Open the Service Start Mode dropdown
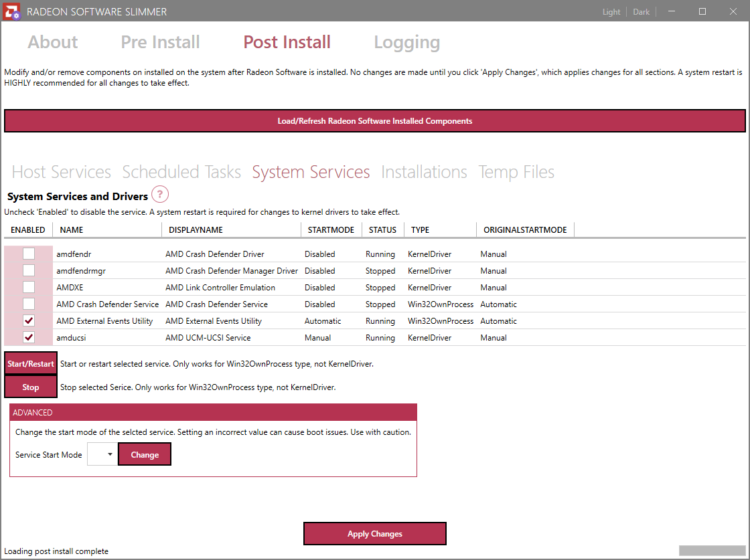The height and width of the screenshot is (560, 750). point(102,454)
